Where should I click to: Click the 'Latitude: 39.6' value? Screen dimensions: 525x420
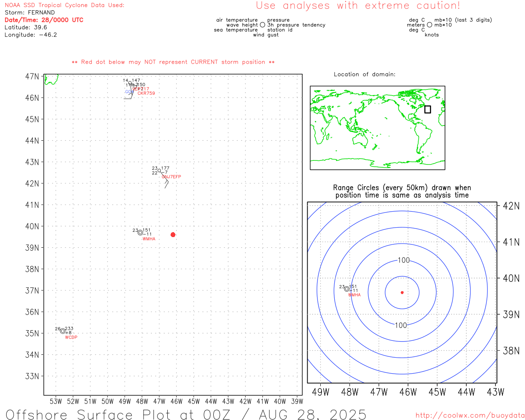click(26, 27)
